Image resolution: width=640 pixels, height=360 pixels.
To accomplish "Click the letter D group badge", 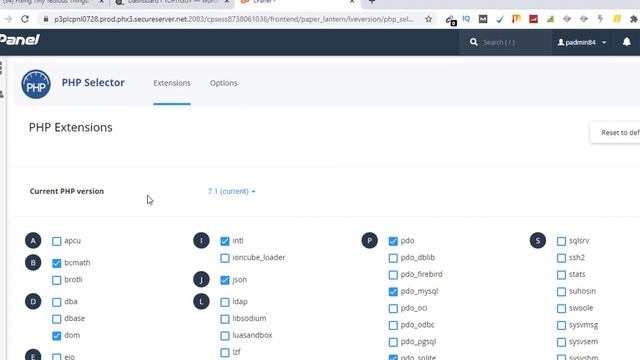I will coord(33,302).
